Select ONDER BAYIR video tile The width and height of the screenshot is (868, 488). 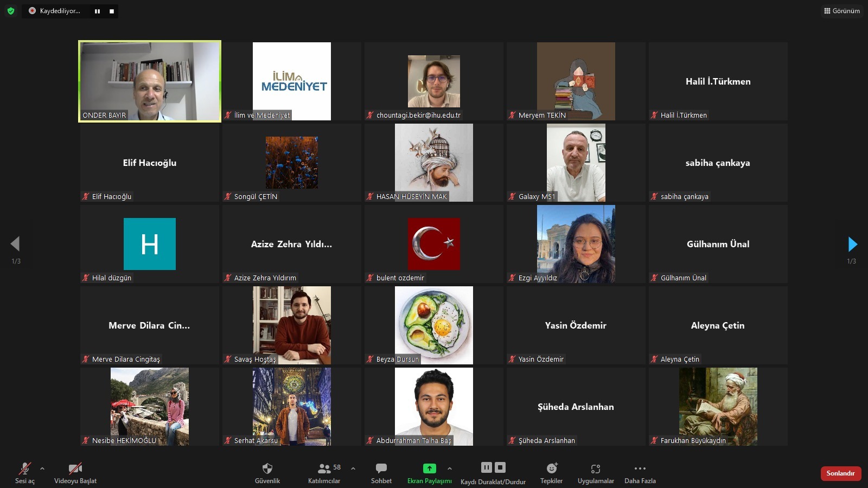[150, 81]
